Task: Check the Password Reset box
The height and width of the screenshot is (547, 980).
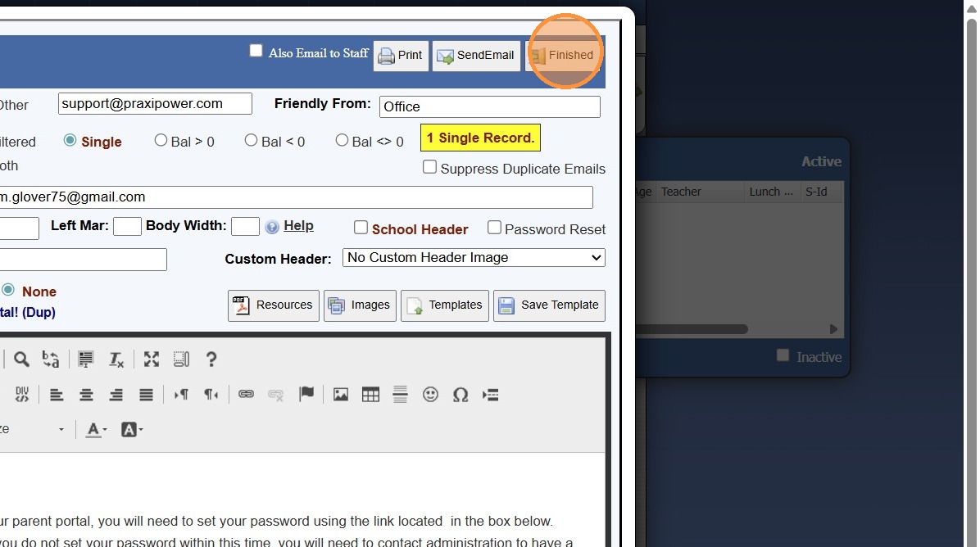Action: point(494,228)
